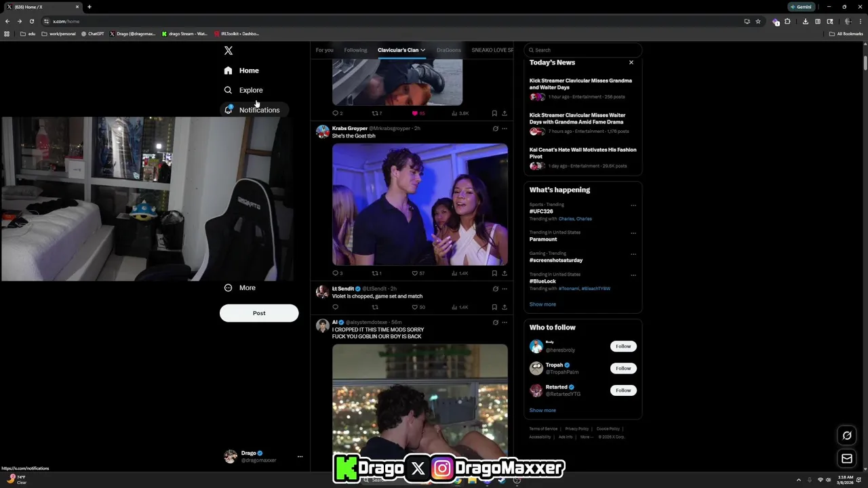Switch to Following tab

click(x=355, y=50)
